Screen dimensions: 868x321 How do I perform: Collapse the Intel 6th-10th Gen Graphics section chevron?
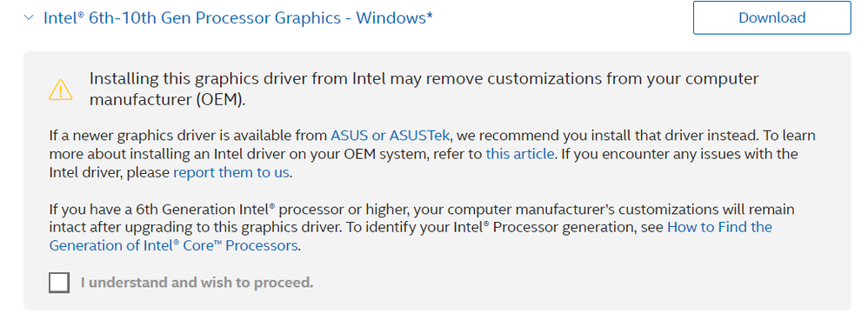[x=29, y=17]
